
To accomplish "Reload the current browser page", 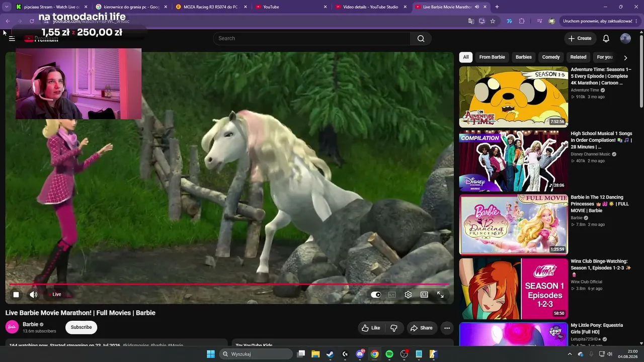I will [32, 21].
